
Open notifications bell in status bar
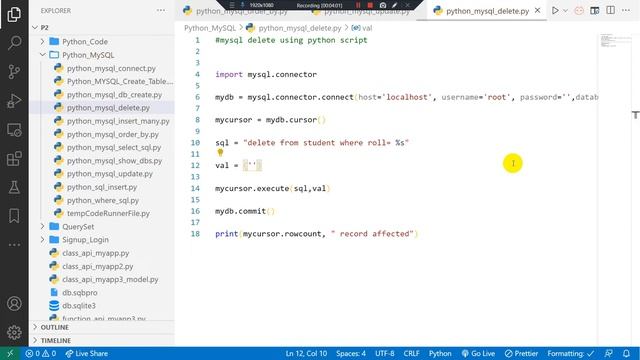coord(627,353)
